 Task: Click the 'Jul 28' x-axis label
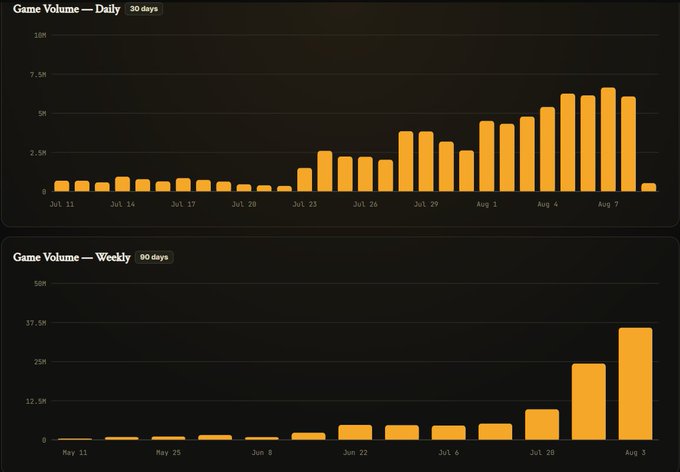[x=542, y=452]
